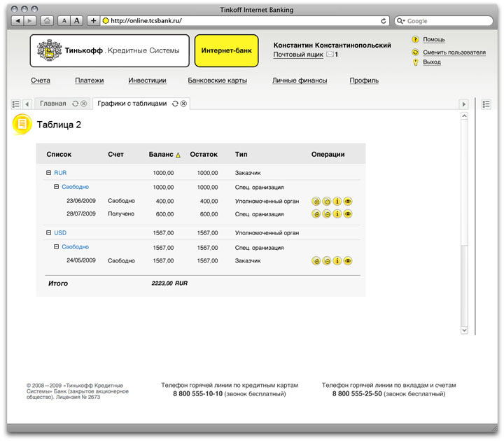Open tab list icon at left of tab bar

click(x=15, y=104)
